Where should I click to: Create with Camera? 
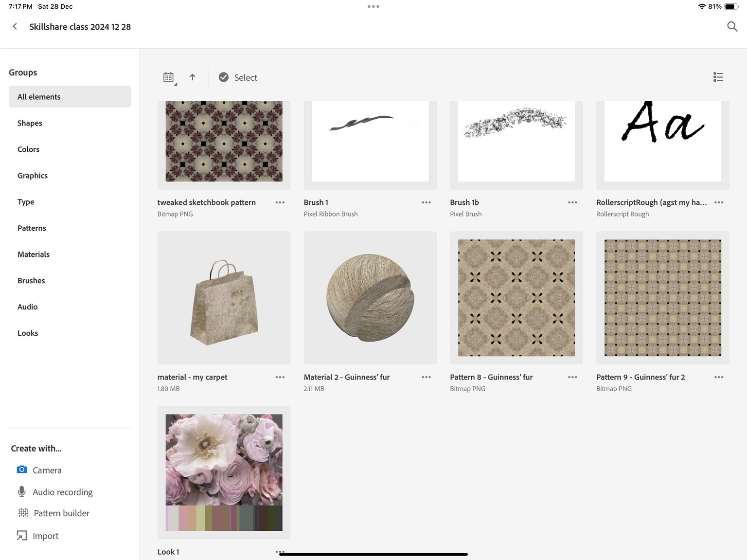click(x=39, y=470)
